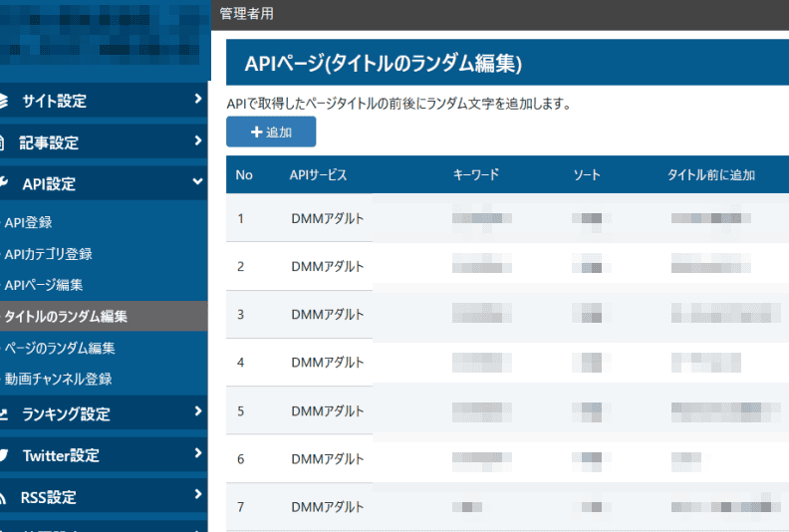
Task: Expand the サイト設定 chevron arrow
Action: click(x=198, y=100)
